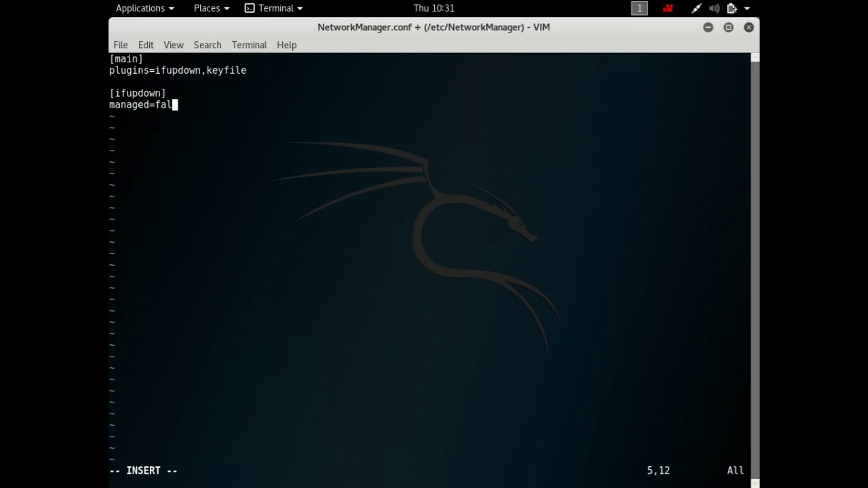Click the [main] section line
Viewport: 868px width, 488px height.
click(126, 59)
